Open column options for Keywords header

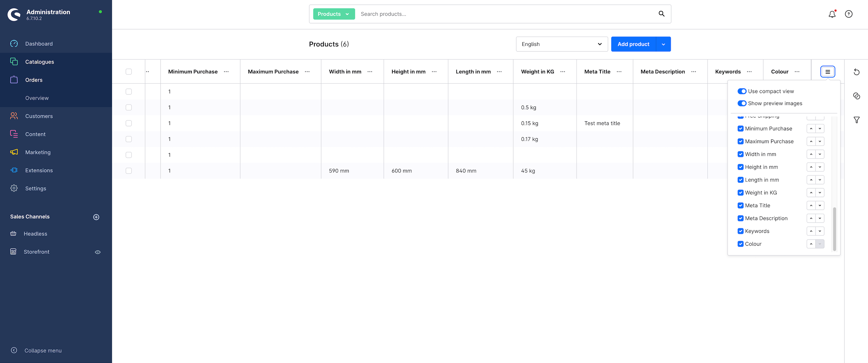coord(749,72)
